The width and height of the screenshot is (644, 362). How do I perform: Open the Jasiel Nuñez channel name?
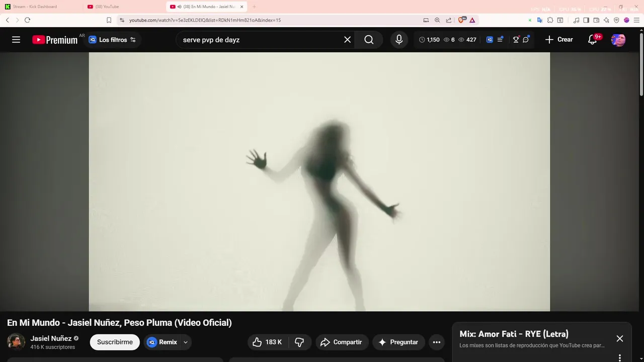[x=51, y=338]
